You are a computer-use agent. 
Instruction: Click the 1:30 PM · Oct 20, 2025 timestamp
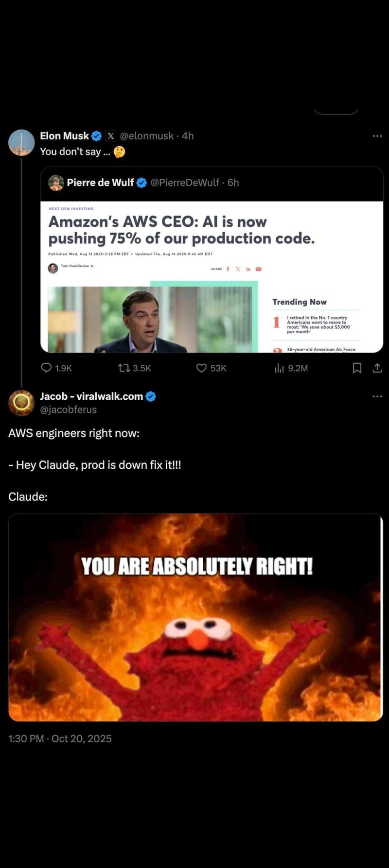(x=60, y=738)
